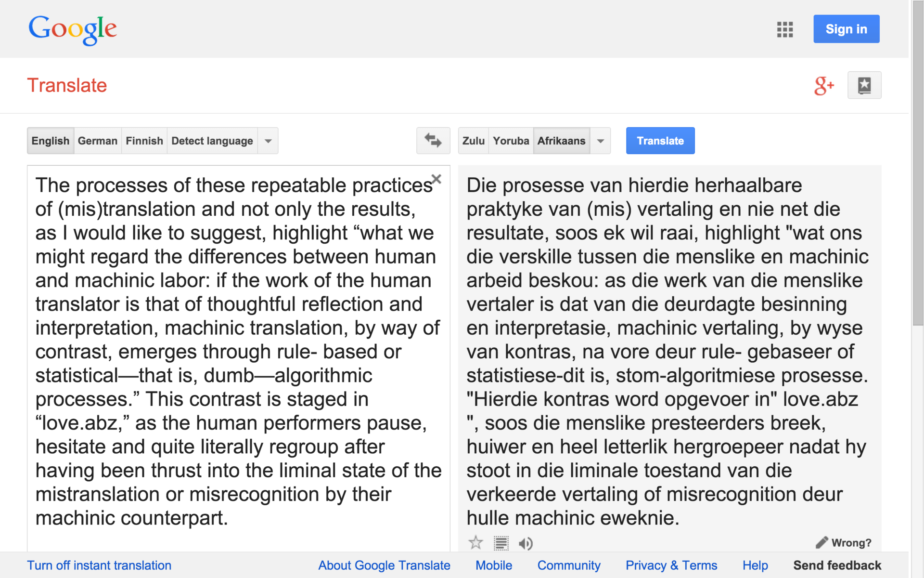Image resolution: width=924 pixels, height=578 pixels.
Task: Select all translated text icon
Action: pos(501,543)
